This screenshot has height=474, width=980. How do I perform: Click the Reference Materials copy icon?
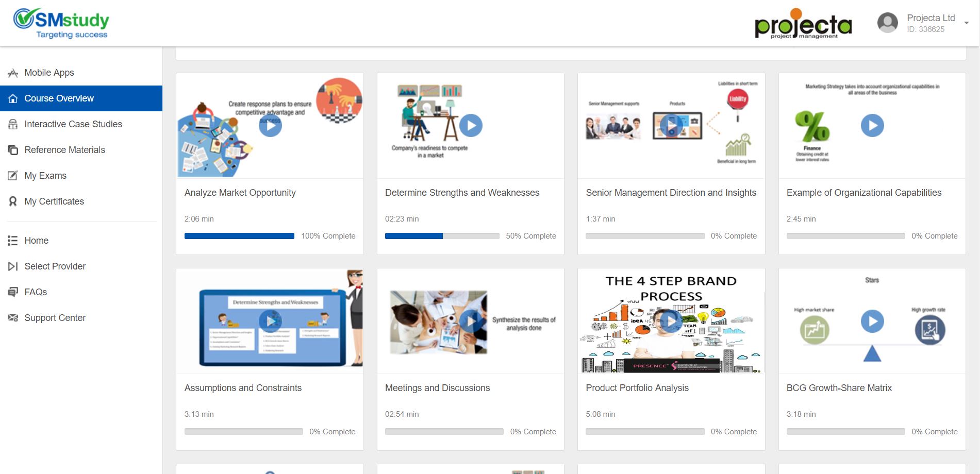[13, 150]
